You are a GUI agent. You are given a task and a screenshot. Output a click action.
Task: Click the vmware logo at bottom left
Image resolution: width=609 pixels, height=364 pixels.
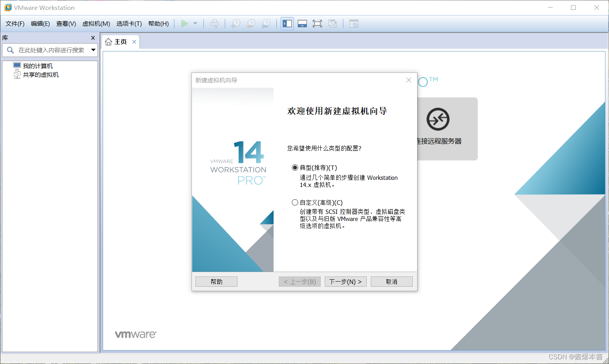136,334
